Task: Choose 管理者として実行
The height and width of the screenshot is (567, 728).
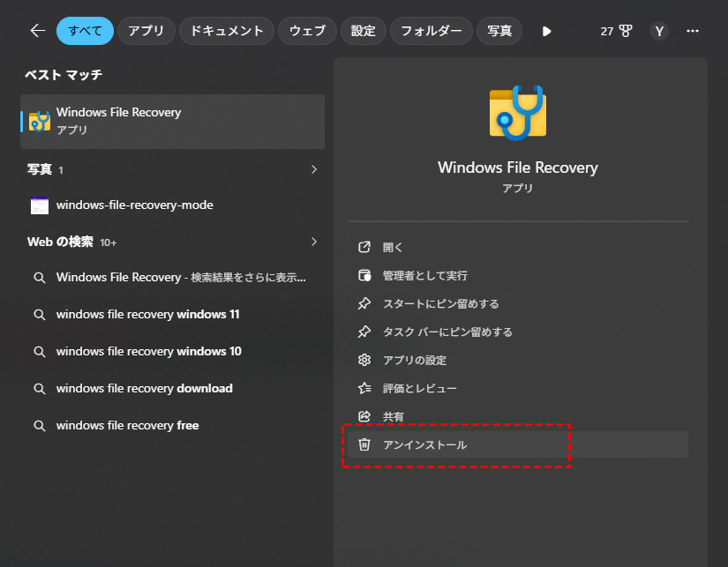Action: tap(518, 276)
